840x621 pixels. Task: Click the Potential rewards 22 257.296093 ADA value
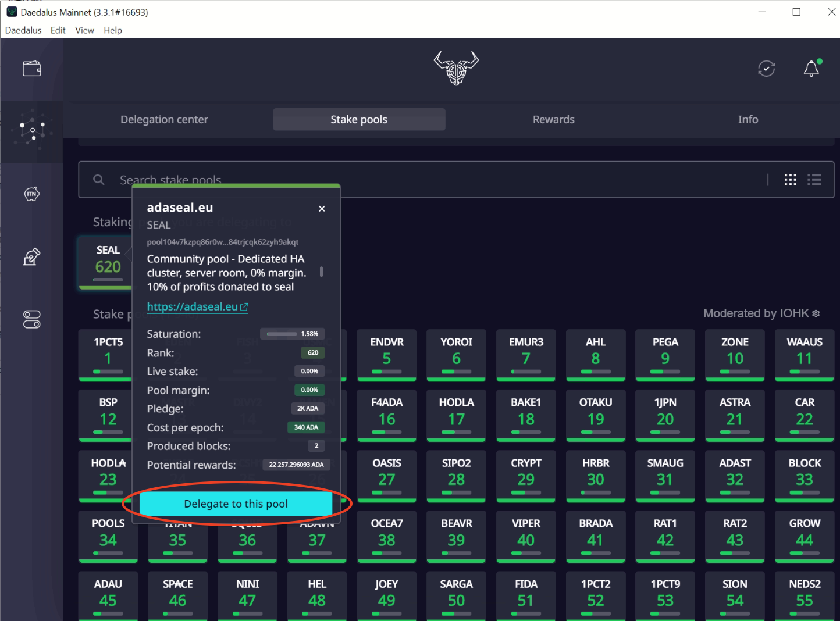click(x=296, y=465)
